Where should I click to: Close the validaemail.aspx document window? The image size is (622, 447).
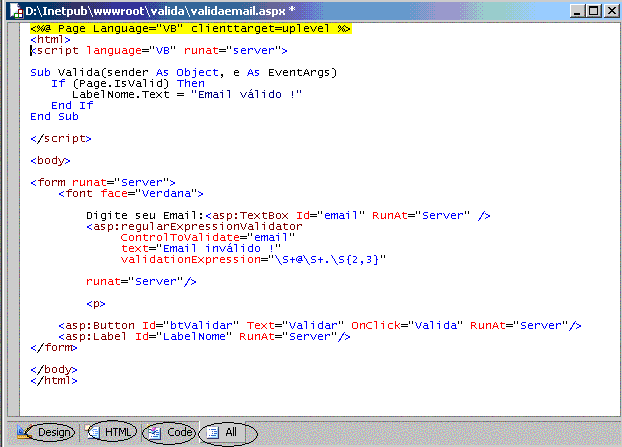(x=611, y=11)
